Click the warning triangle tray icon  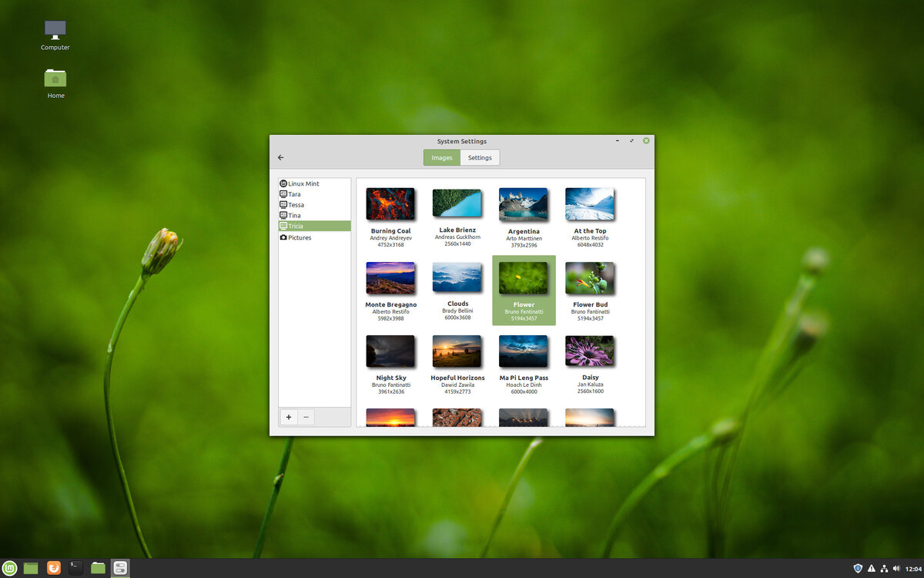tap(871, 568)
